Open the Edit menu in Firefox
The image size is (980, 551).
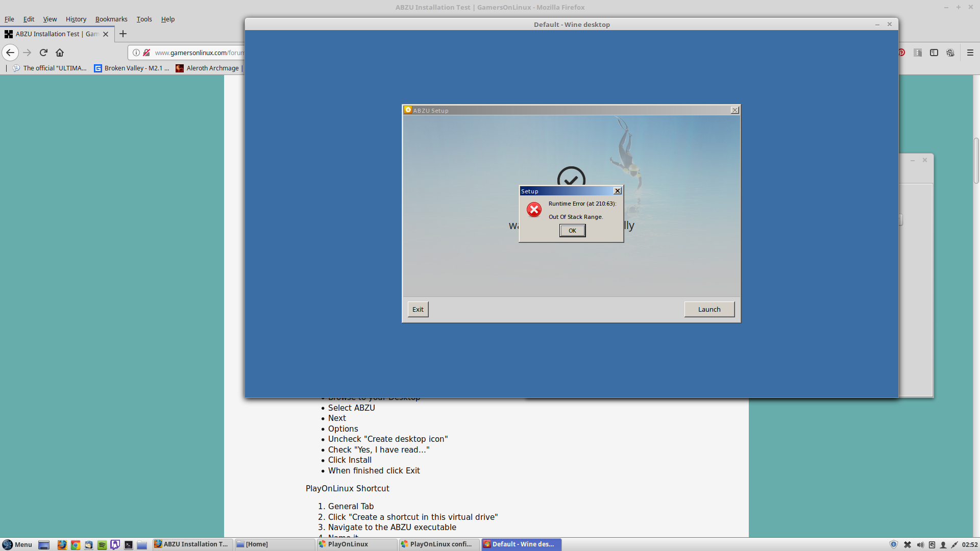(29, 19)
